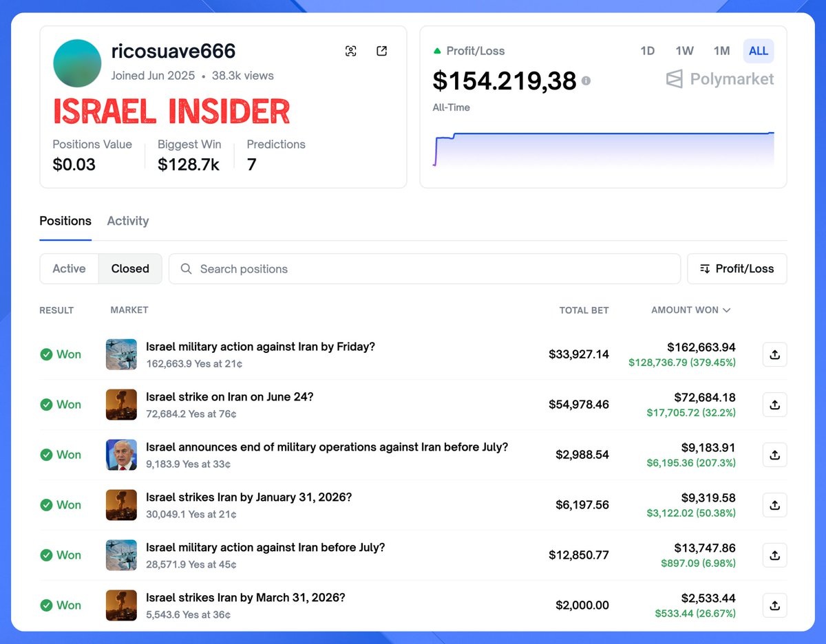Select the 1D profit timeframe
826x644 pixels.
[x=647, y=51]
